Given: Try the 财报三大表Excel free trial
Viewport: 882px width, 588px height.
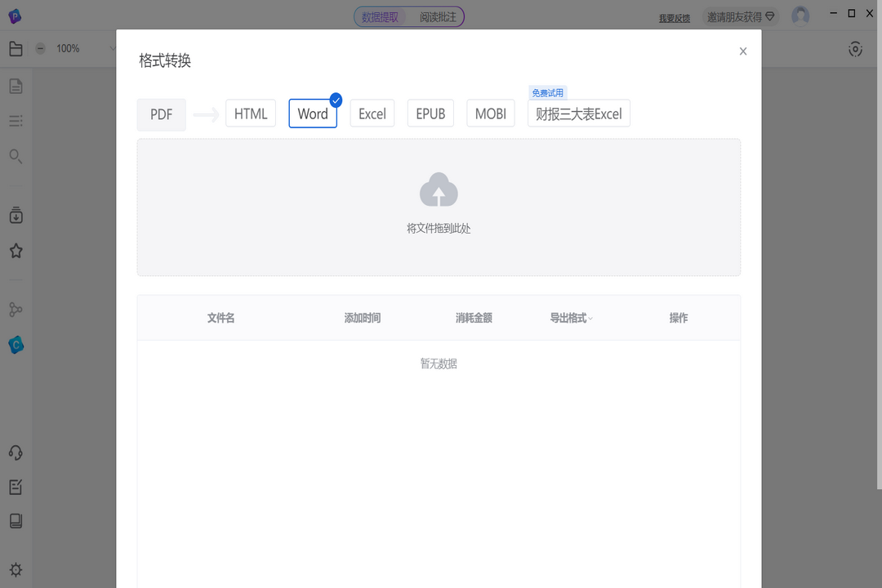Looking at the screenshot, I should pos(578,114).
